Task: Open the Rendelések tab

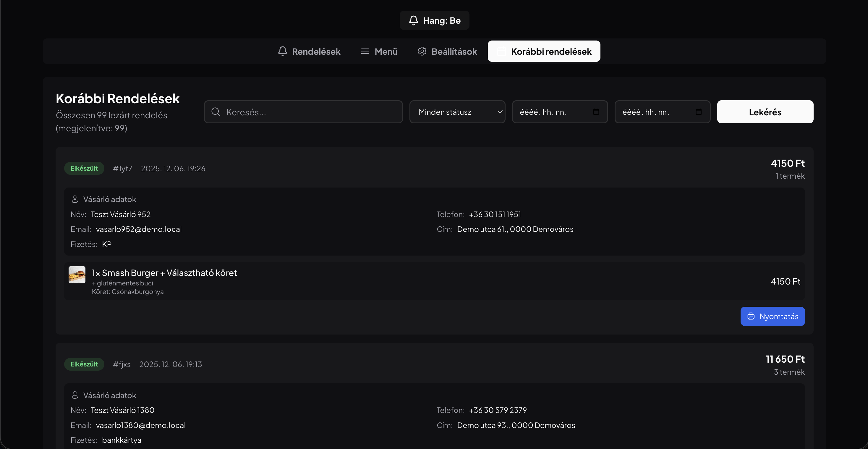Action: click(x=309, y=51)
